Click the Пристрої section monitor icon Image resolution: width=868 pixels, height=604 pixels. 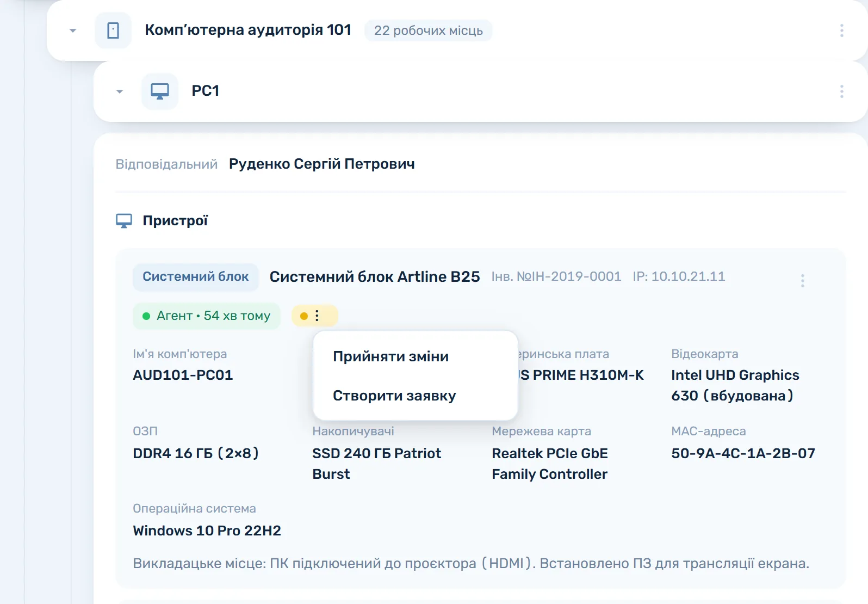click(124, 221)
